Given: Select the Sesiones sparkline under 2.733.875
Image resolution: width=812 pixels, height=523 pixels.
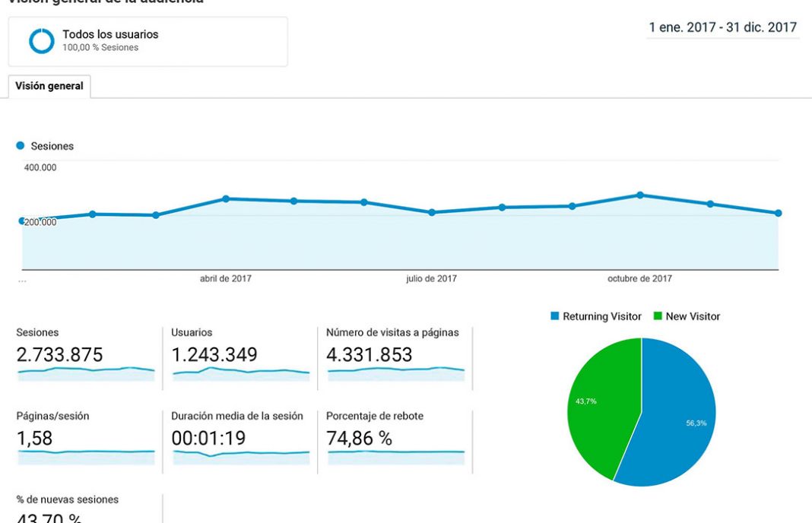Looking at the screenshot, I should (x=86, y=372).
